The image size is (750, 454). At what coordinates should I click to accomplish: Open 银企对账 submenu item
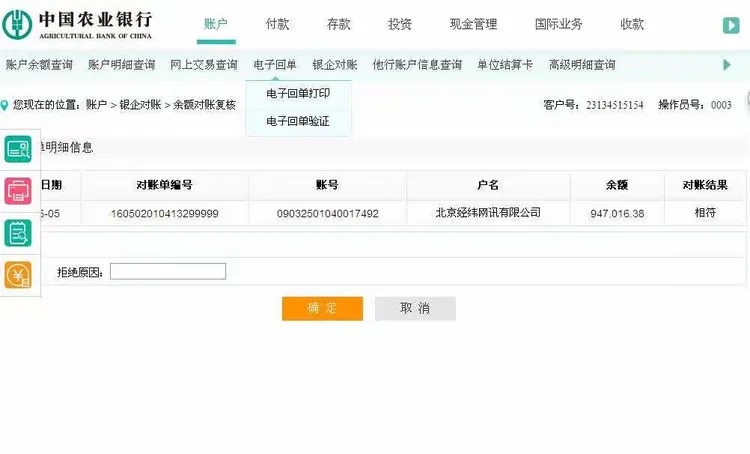coord(335,65)
